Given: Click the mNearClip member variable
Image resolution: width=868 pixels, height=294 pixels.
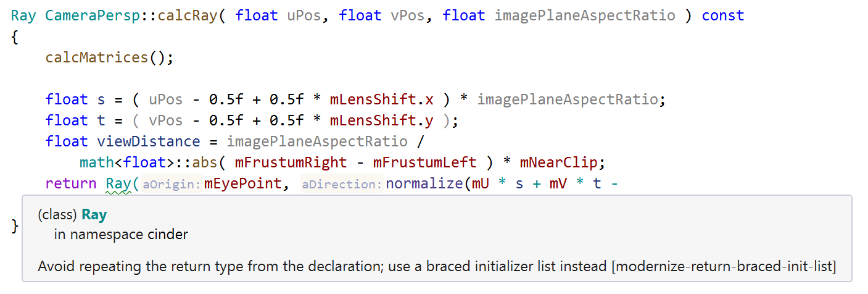Looking at the screenshot, I should pyautogui.click(x=560, y=162).
